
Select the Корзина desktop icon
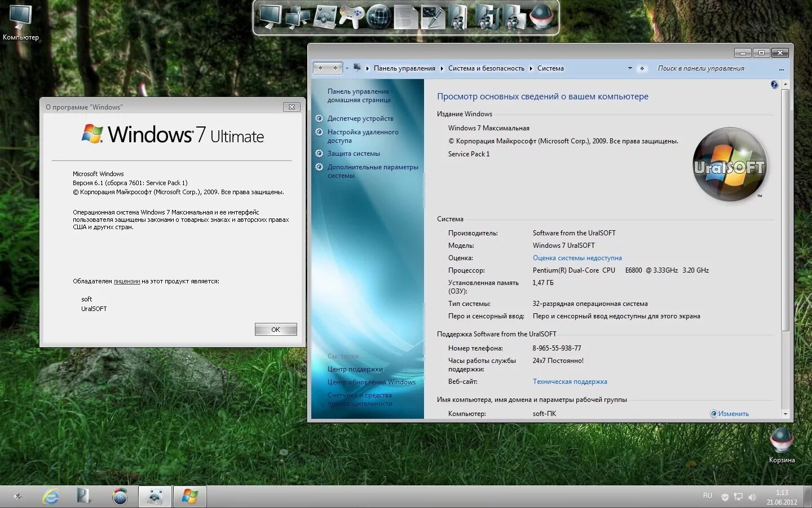(x=782, y=445)
